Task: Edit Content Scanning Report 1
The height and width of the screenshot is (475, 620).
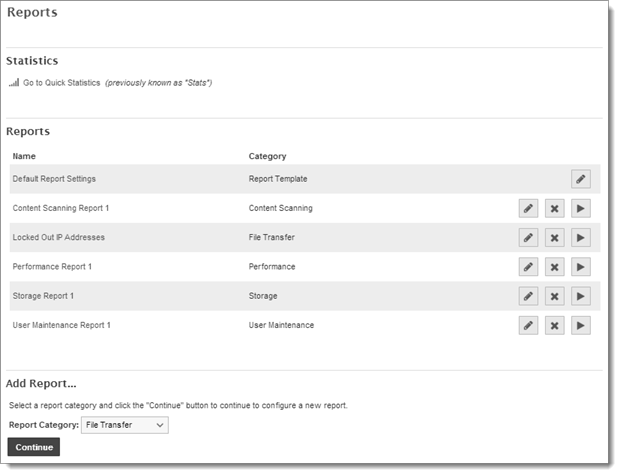Action: coord(528,208)
